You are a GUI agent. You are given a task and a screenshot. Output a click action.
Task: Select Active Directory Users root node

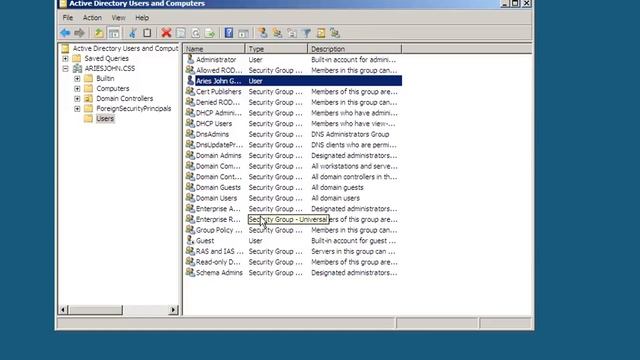coord(125,48)
